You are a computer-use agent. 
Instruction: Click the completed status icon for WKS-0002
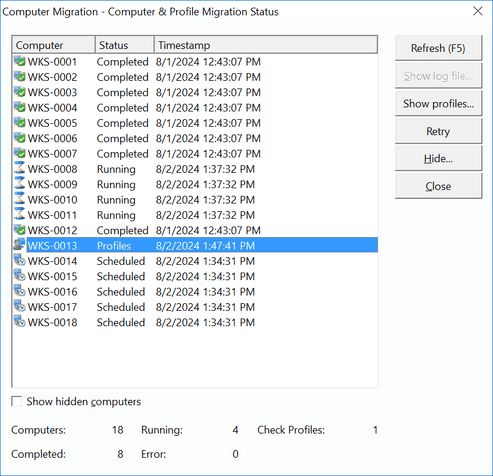pos(20,77)
